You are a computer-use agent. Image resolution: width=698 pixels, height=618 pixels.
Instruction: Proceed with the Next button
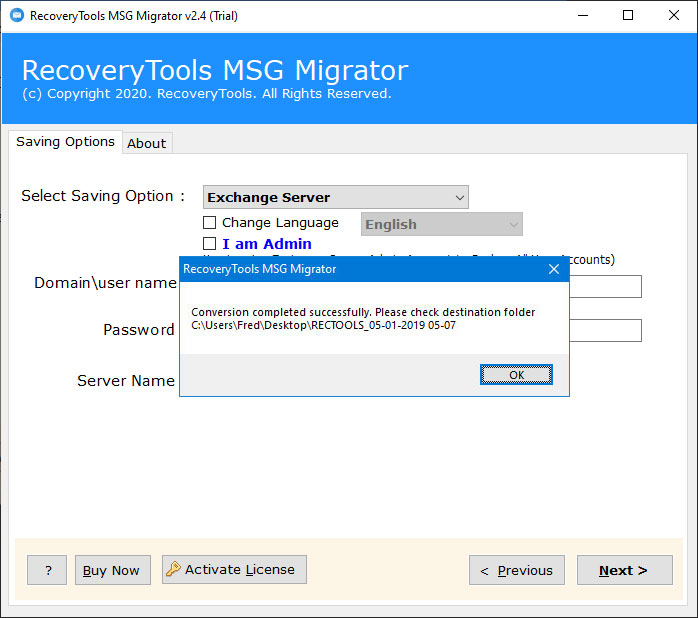coord(625,570)
